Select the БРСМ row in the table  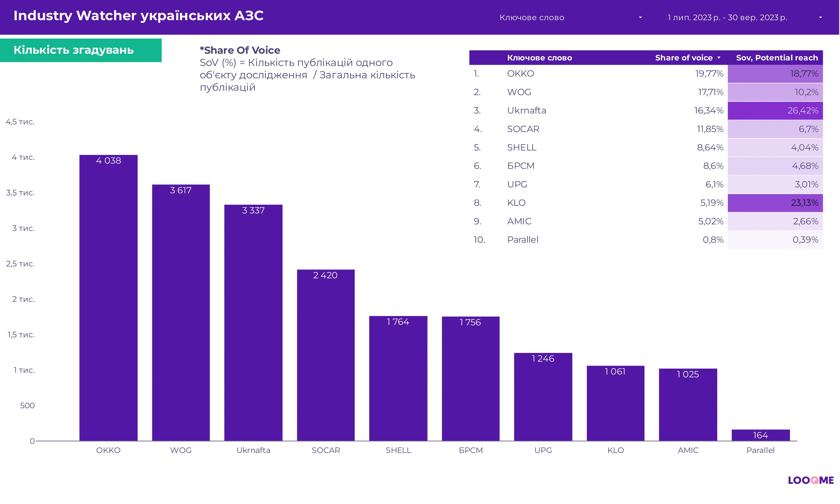[520, 166]
